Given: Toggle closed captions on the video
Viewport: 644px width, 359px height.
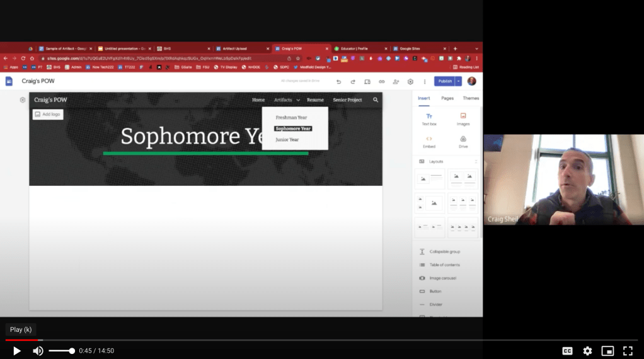Looking at the screenshot, I should [x=567, y=351].
